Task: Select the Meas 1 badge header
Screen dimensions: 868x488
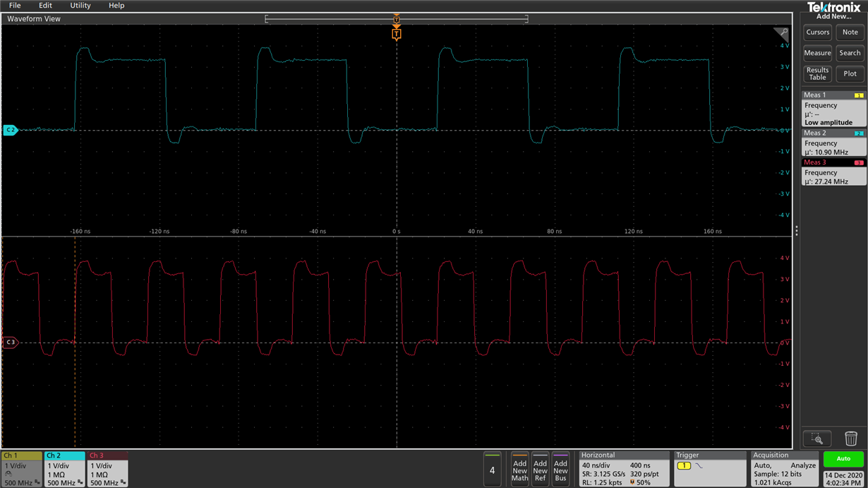Action: point(833,95)
